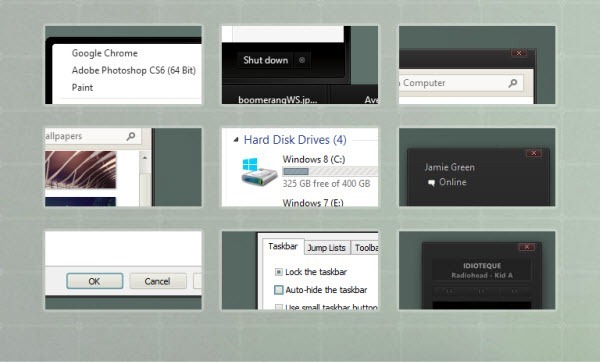
Task: Toggle Lock the taskbar checkbox
Action: click(x=279, y=272)
